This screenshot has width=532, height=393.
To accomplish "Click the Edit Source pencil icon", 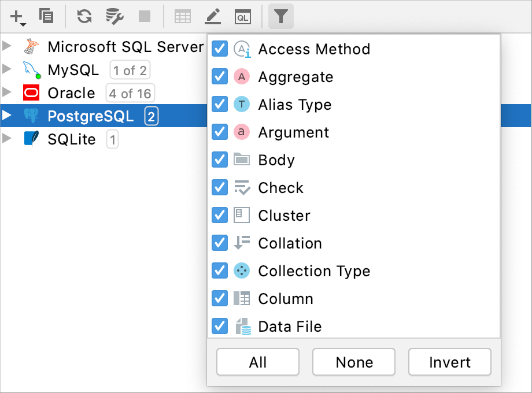I will (x=213, y=17).
